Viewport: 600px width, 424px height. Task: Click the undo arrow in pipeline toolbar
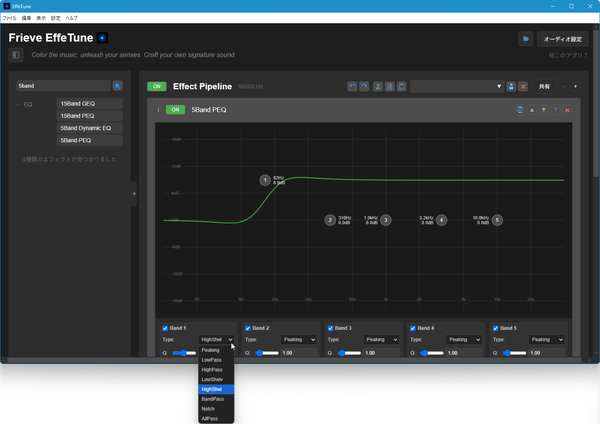(x=352, y=86)
